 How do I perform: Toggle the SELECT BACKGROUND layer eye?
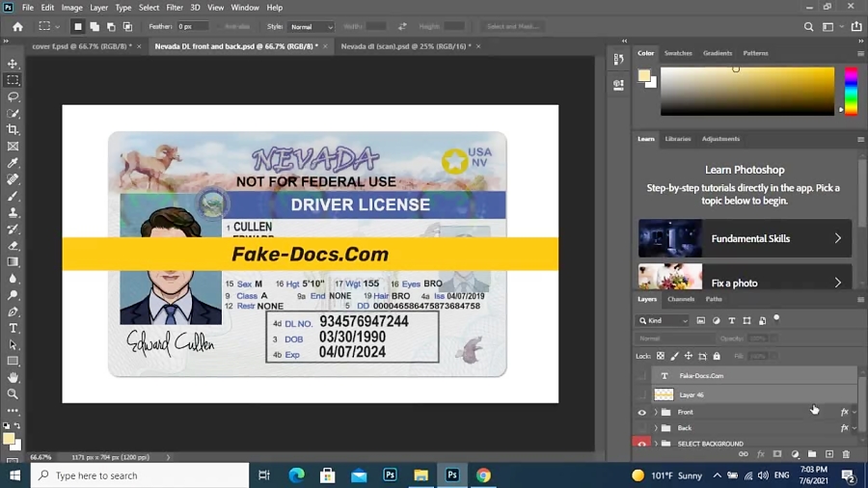(x=642, y=444)
